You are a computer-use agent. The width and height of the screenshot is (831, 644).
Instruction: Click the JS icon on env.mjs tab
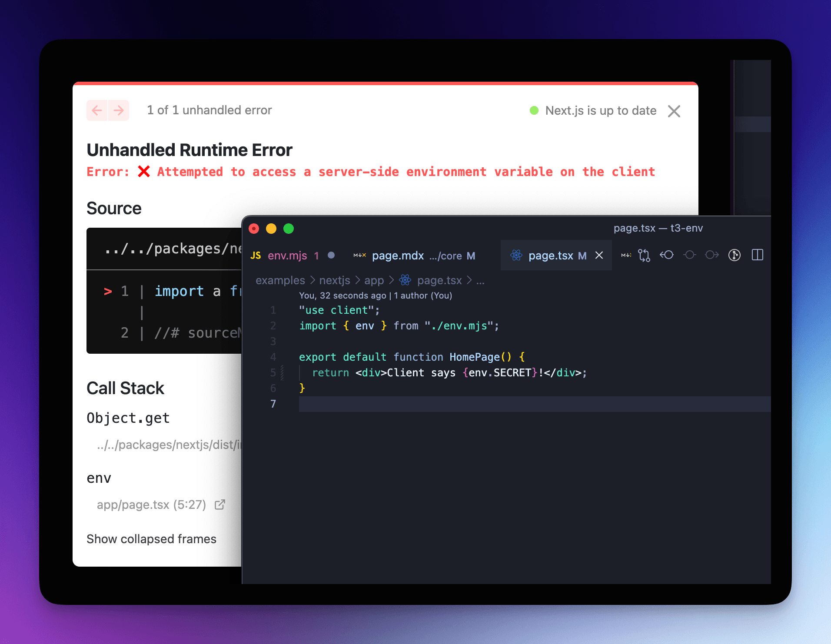[256, 256]
